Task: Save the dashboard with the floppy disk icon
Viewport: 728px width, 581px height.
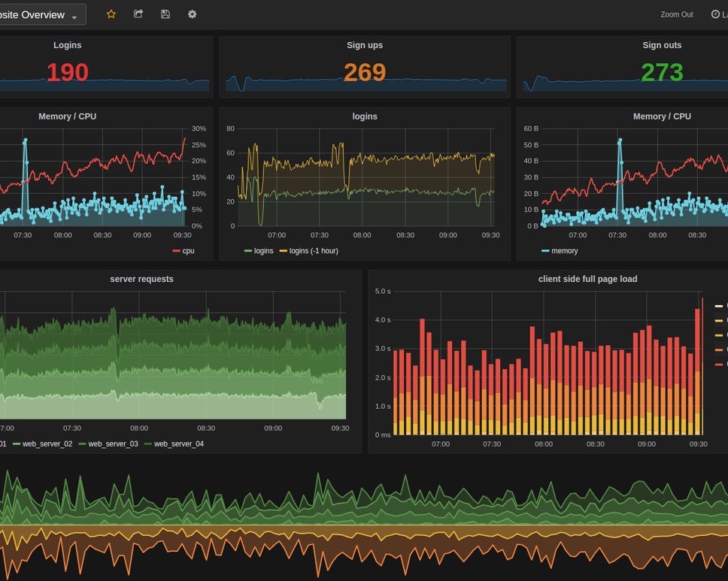Action: (165, 14)
